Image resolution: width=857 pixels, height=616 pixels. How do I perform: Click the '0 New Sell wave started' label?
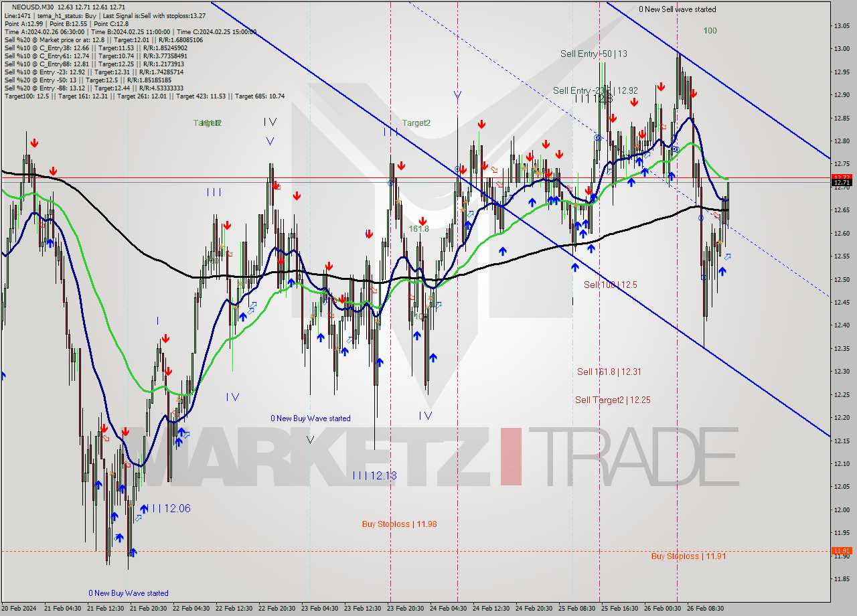677,9
